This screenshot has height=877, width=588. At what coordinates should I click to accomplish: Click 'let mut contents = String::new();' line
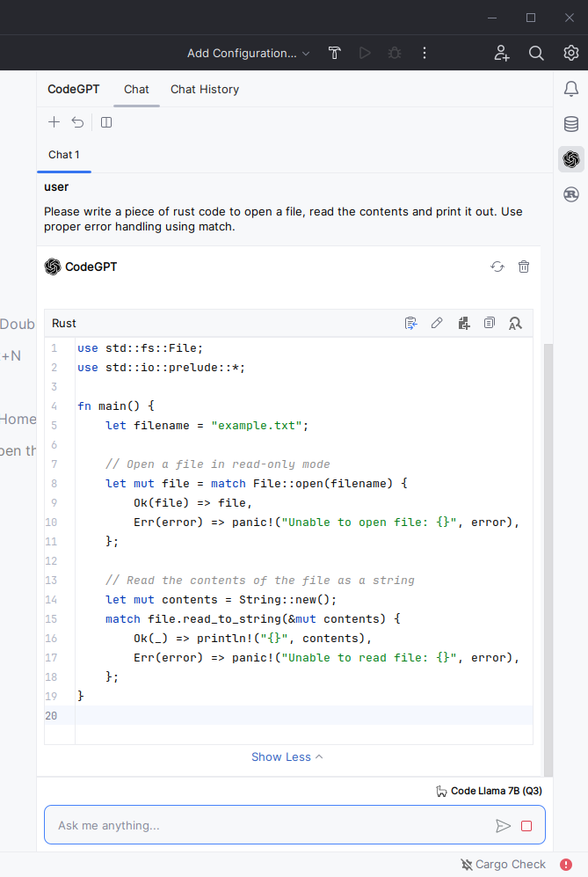tap(221, 600)
